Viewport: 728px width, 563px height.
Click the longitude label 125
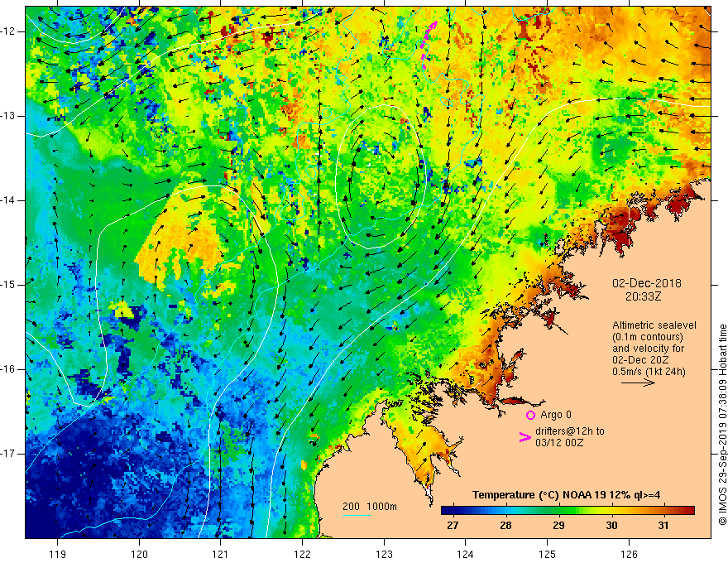tap(548, 554)
